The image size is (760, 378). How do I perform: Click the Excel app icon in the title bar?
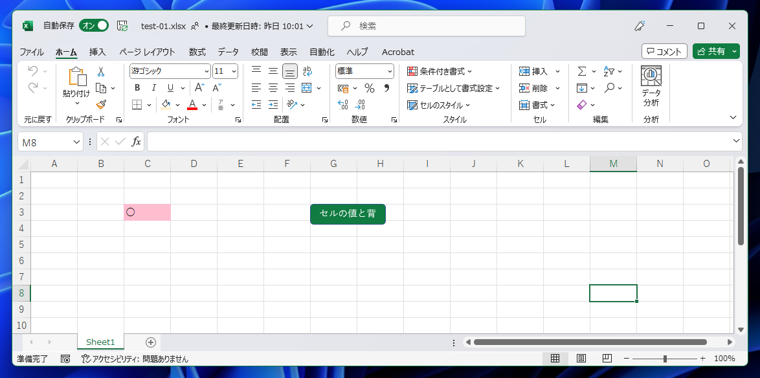click(x=28, y=26)
